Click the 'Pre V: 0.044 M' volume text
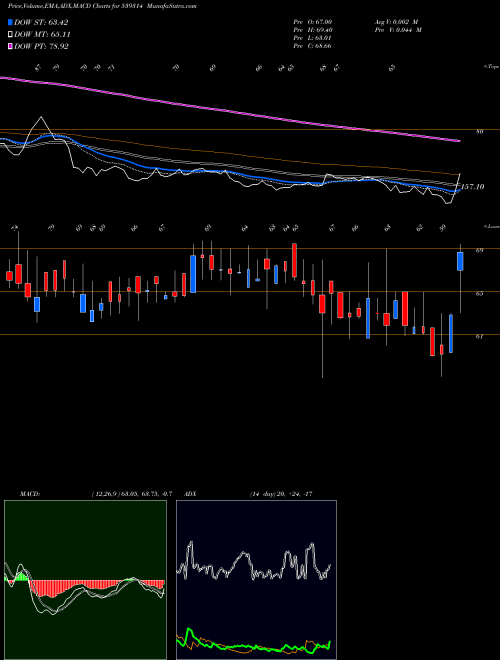 point(398,30)
